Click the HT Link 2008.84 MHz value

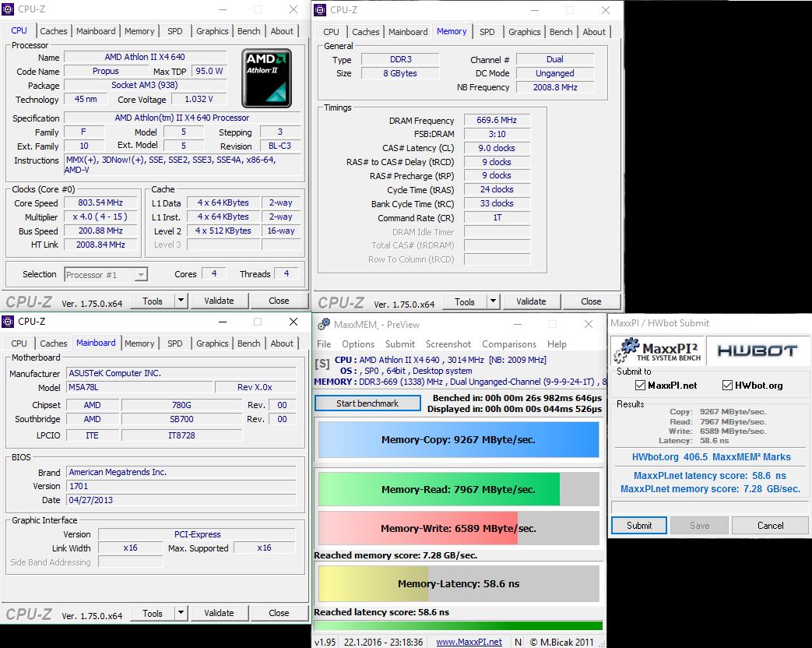tap(100, 245)
